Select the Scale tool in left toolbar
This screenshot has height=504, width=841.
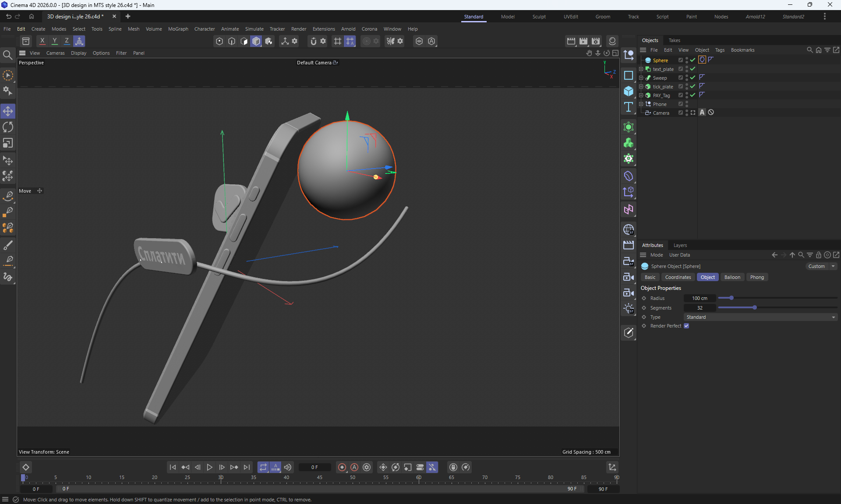8,144
